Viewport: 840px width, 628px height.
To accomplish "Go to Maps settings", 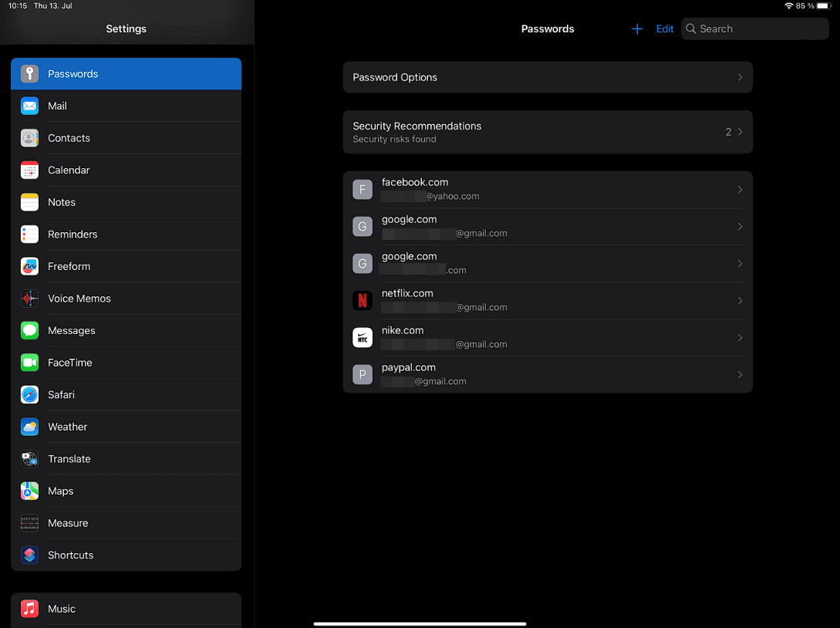I will (126, 491).
